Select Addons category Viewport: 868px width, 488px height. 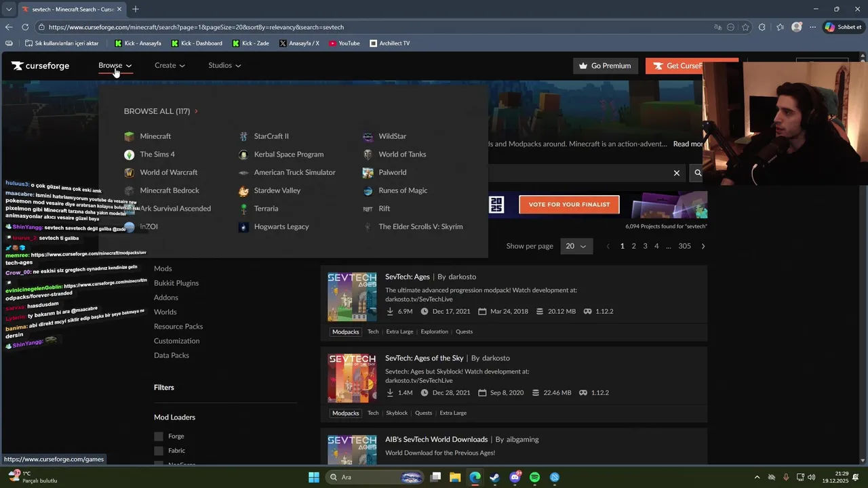pyautogui.click(x=166, y=298)
